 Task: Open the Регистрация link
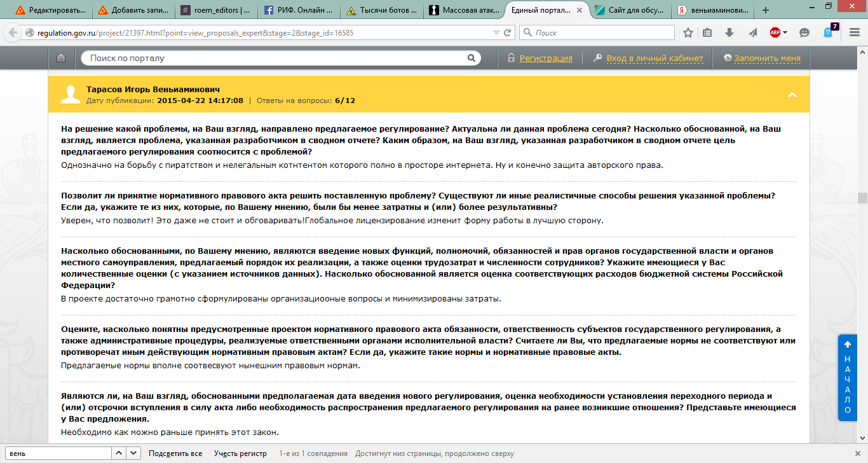point(546,59)
